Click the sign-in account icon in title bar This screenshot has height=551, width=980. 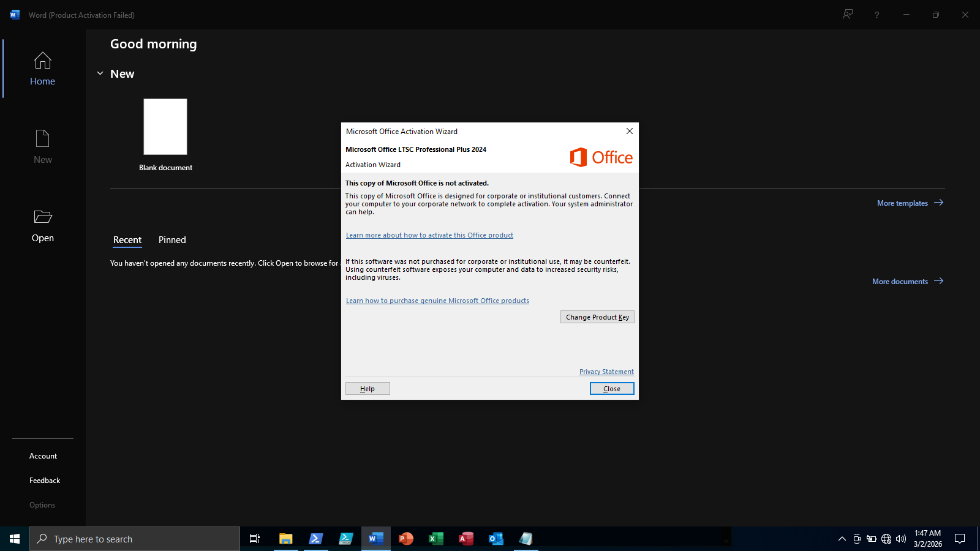[x=847, y=14]
